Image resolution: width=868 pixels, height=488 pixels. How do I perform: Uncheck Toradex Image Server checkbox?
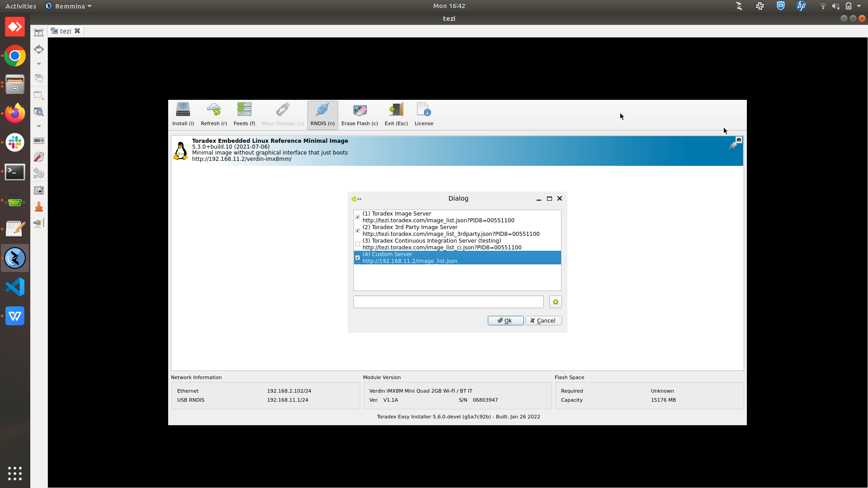click(x=358, y=217)
